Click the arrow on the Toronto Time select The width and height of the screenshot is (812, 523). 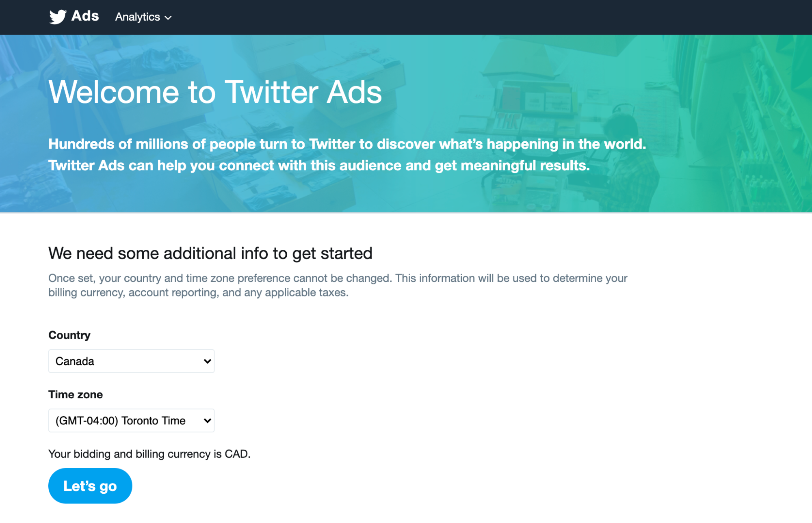coord(207,420)
